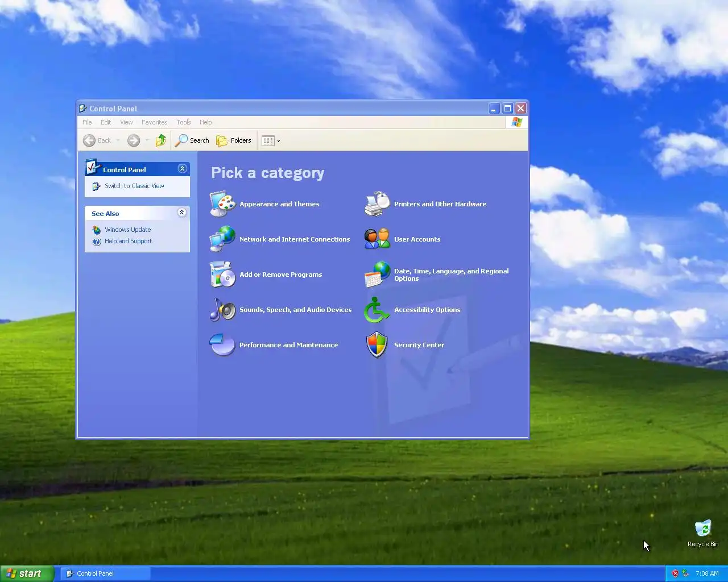Open the Views dropdown arrow
This screenshot has width=728, height=582.
(278, 141)
